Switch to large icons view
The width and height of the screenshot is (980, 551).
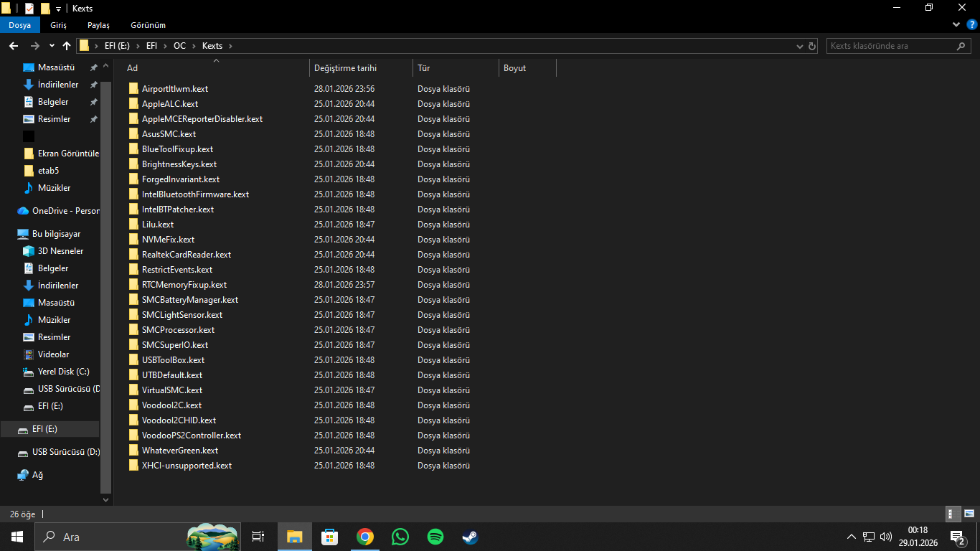pos(969,514)
